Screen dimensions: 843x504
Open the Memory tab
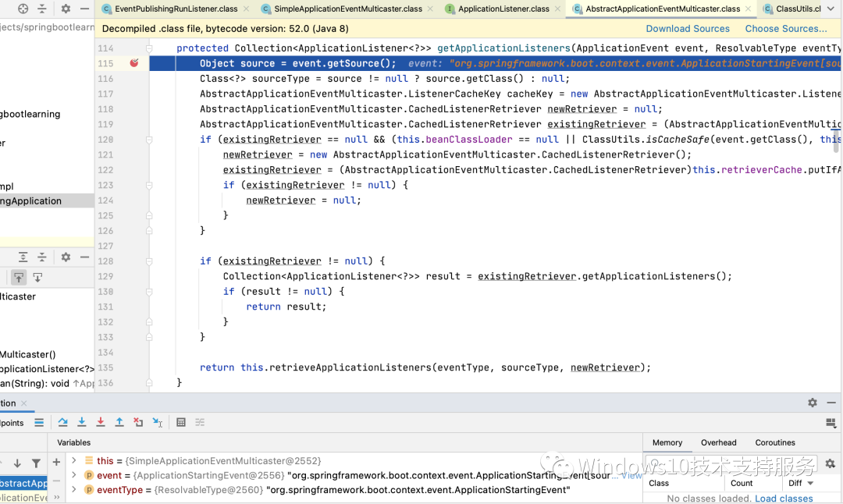(667, 442)
